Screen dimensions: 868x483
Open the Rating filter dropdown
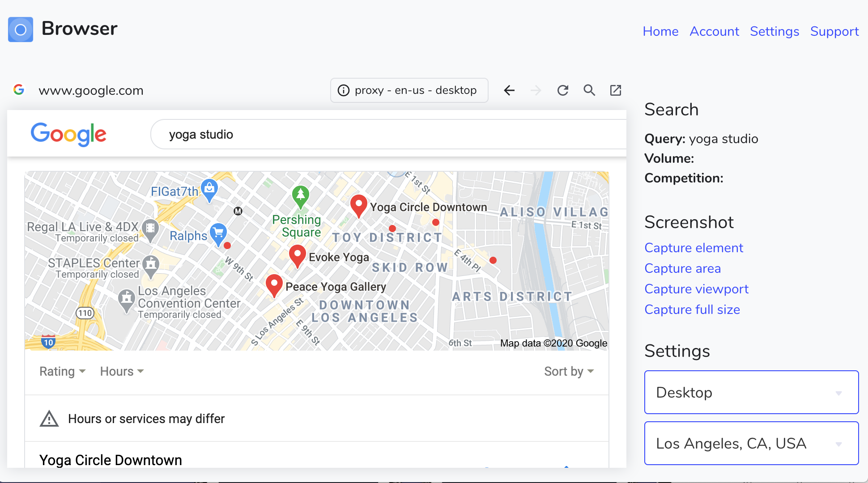click(62, 371)
